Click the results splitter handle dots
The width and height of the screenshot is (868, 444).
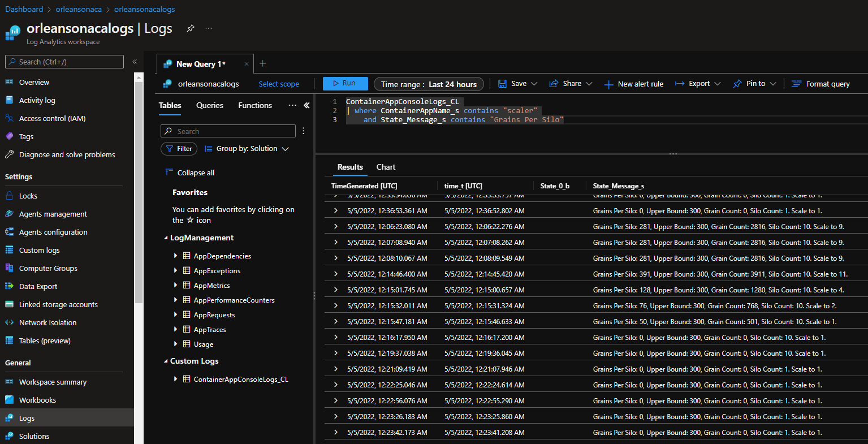(x=673, y=154)
